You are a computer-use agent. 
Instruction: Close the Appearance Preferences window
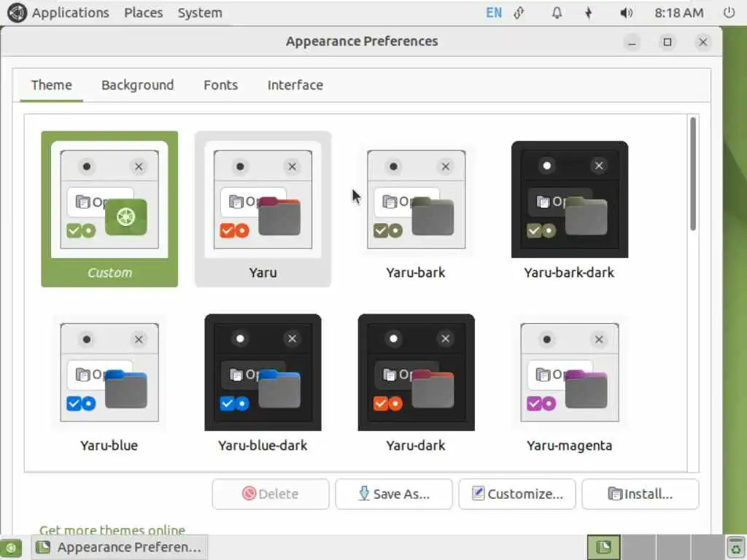click(703, 42)
